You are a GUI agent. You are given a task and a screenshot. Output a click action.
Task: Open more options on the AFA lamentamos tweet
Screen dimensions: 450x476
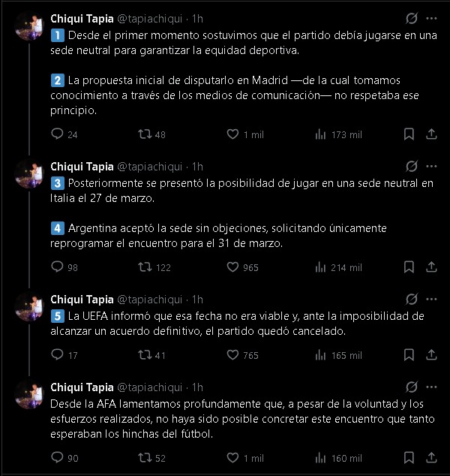(x=430, y=387)
